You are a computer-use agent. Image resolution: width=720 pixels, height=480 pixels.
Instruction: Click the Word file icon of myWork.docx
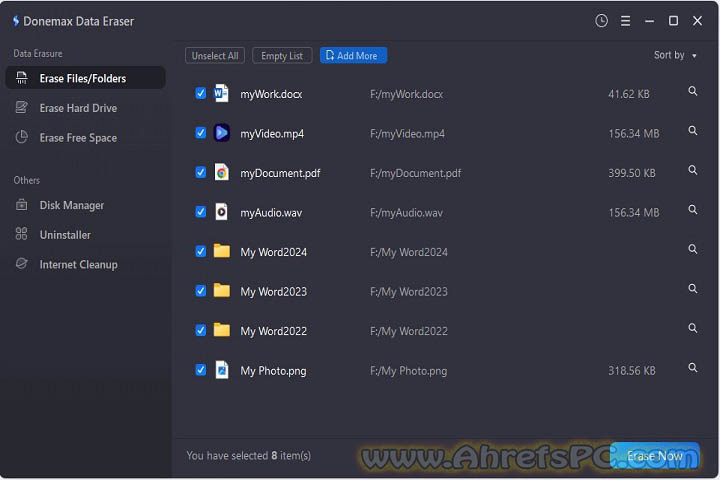point(221,93)
